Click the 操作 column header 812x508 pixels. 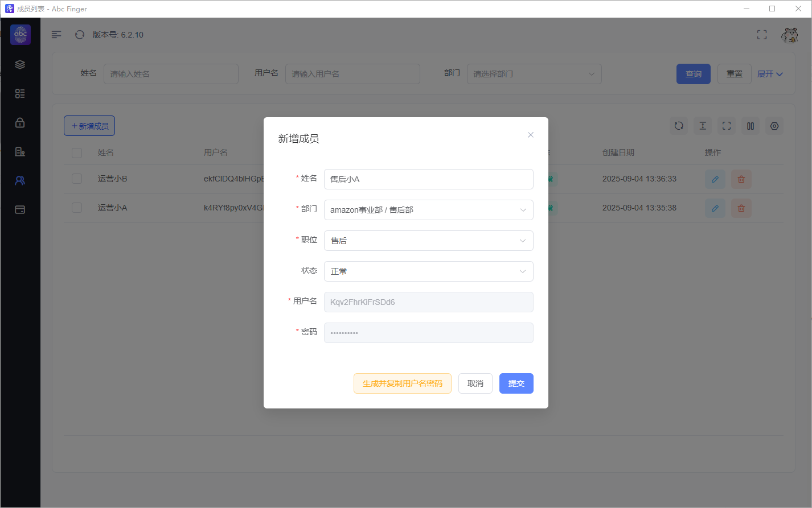pyautogui.click(x=713, y=152)
